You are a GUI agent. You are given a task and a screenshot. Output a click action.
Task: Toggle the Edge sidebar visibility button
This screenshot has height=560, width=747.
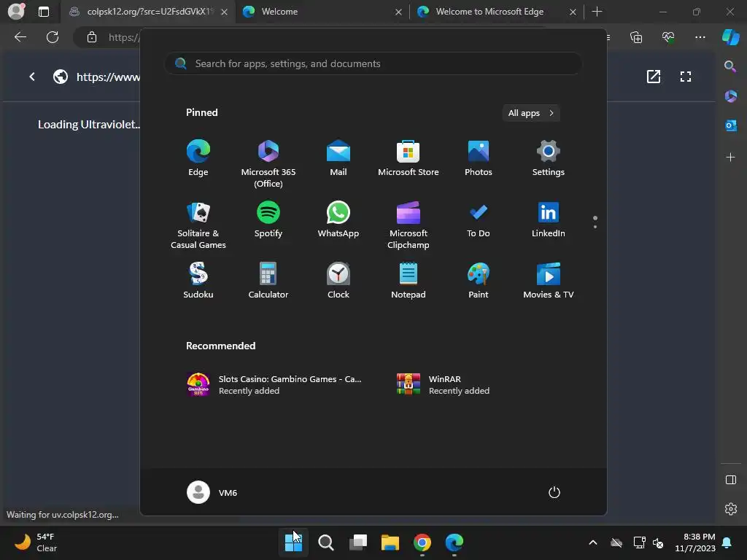coord(730,480)
